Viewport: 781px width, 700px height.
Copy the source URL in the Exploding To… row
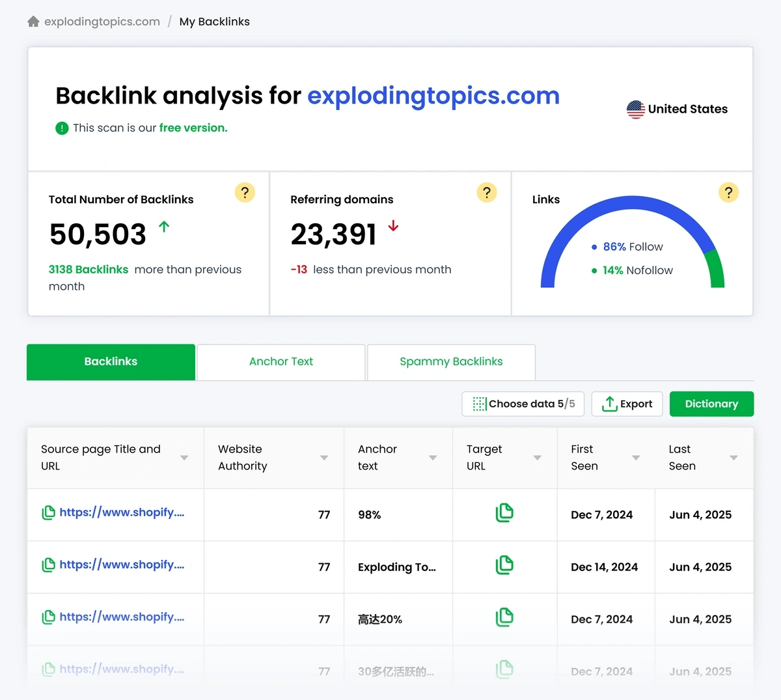[48, 565]
